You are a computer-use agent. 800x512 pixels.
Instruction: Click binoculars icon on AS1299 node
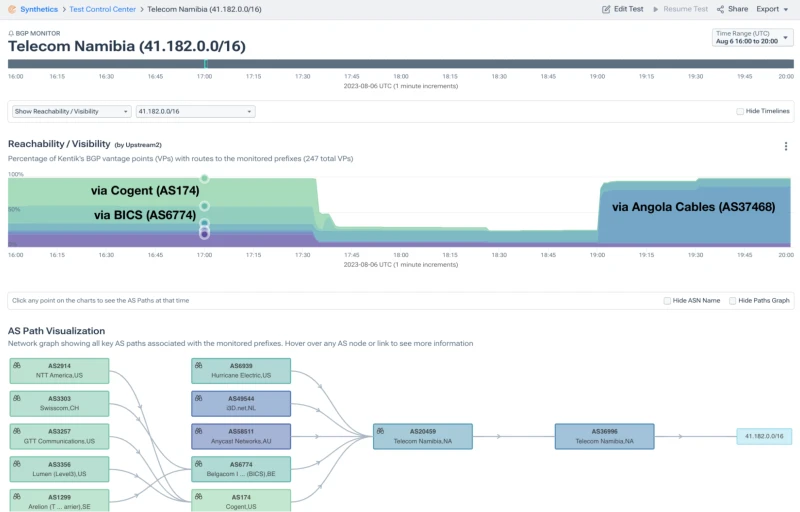17,497
